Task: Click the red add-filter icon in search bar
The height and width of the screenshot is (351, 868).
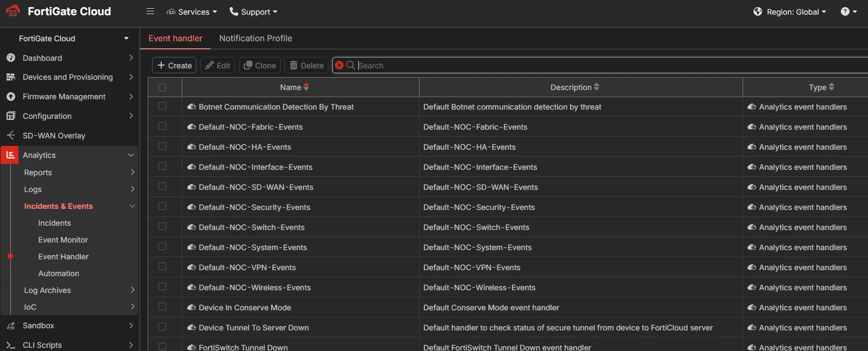Action: click(339, 65)
